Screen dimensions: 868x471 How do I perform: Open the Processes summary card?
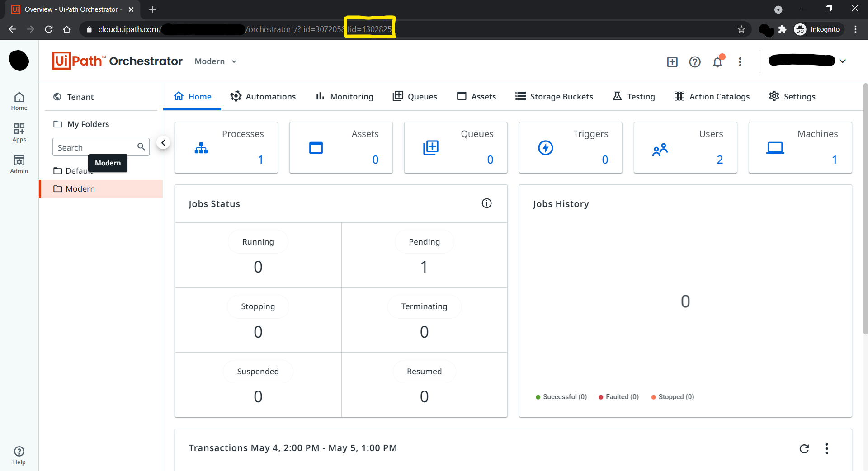coord(226,148)
